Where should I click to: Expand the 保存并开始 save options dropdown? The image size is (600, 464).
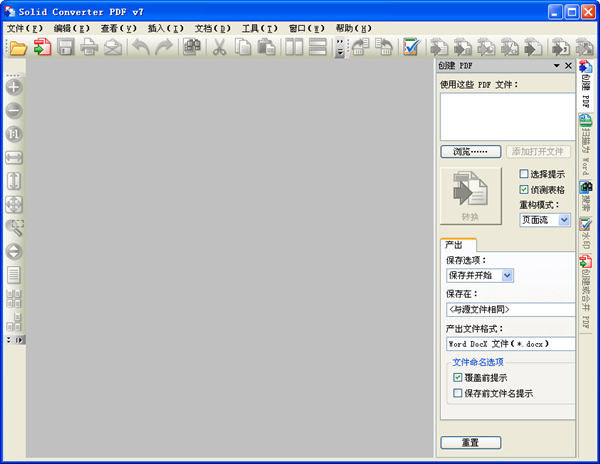(x=507, y=276)
